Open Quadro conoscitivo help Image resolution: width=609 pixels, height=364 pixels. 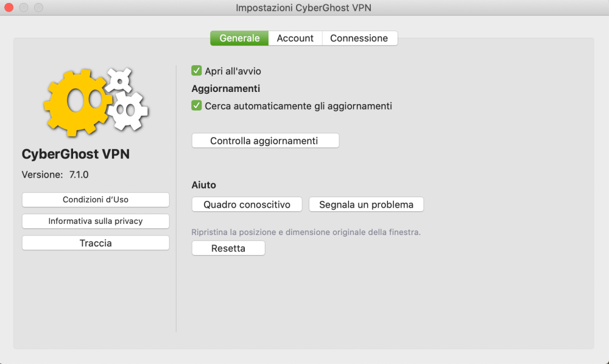(x=247, y=205)
